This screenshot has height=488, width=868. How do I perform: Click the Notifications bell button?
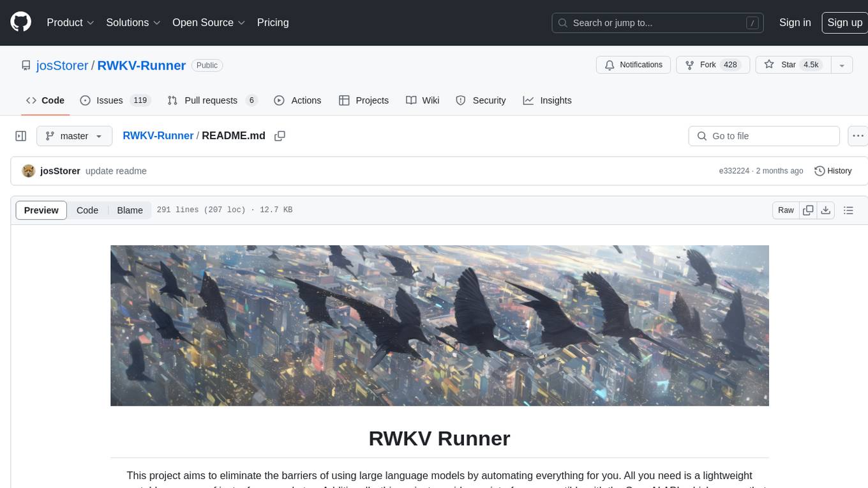click(633, 65)
